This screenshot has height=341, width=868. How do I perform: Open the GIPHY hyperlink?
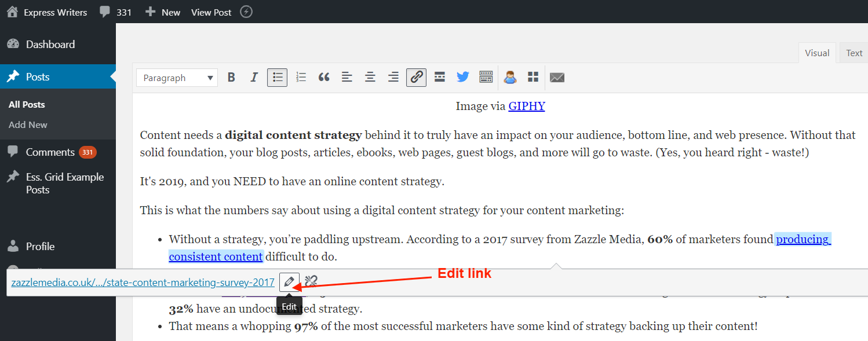[526, 106]
